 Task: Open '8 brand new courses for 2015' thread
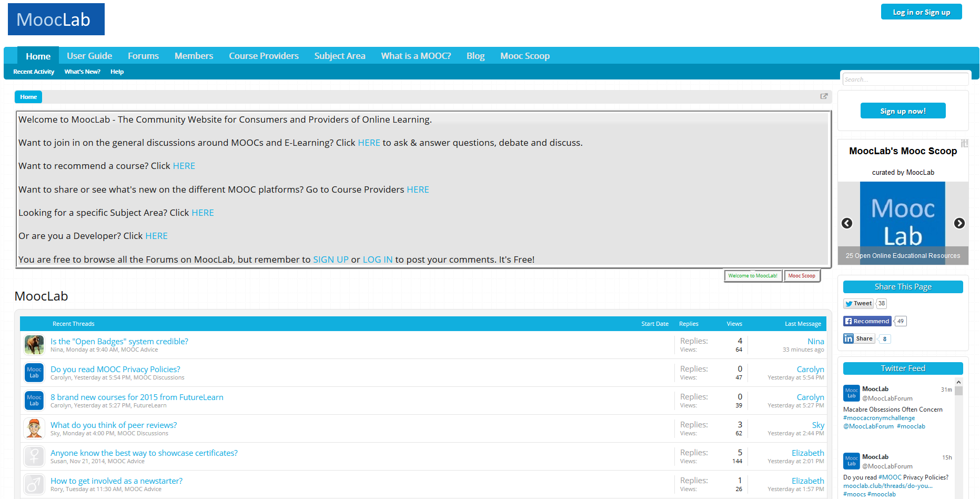point(137,397)
